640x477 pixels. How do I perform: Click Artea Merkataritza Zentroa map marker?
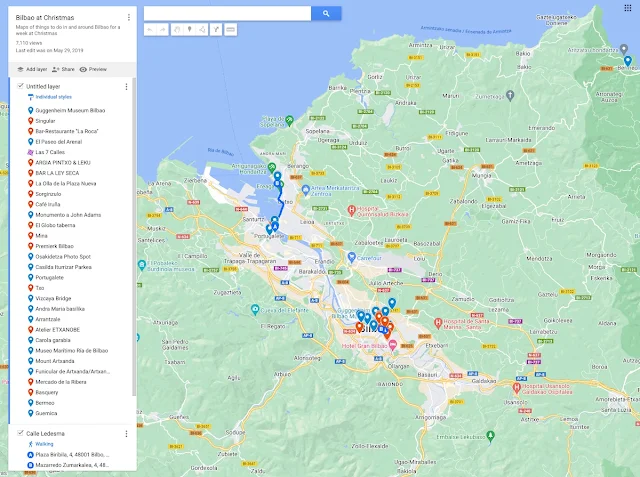(306, 190)
